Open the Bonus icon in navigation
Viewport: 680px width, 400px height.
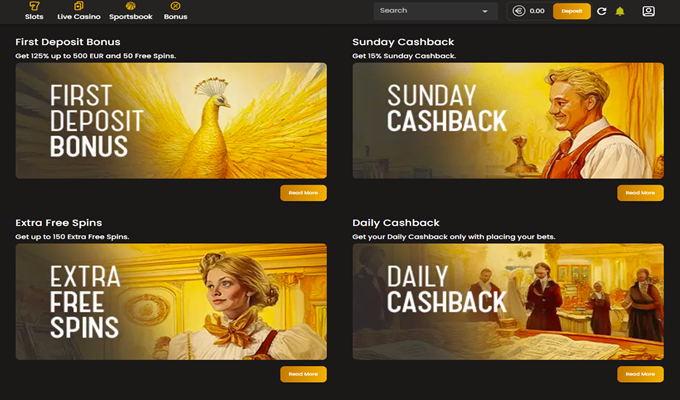(175, 6)
